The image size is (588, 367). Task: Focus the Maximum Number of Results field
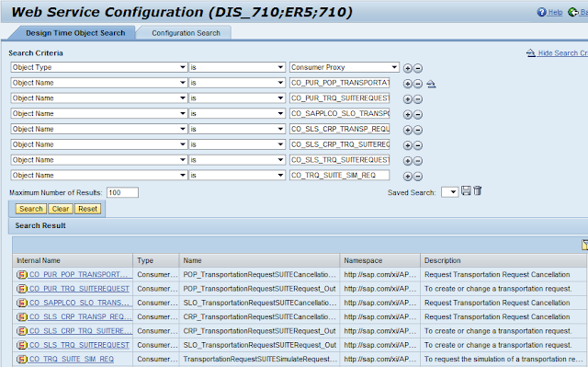[122, 192]
